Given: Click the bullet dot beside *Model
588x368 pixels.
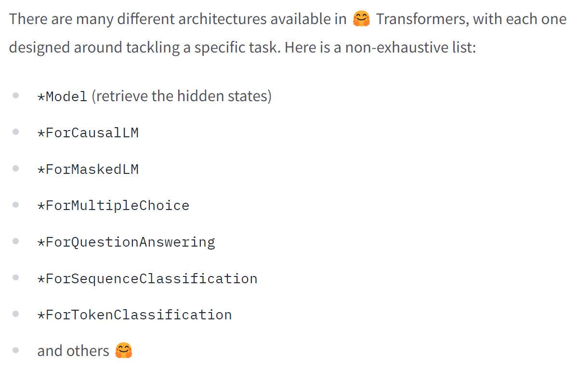Looking at the screenshot, I should (16, 96).
